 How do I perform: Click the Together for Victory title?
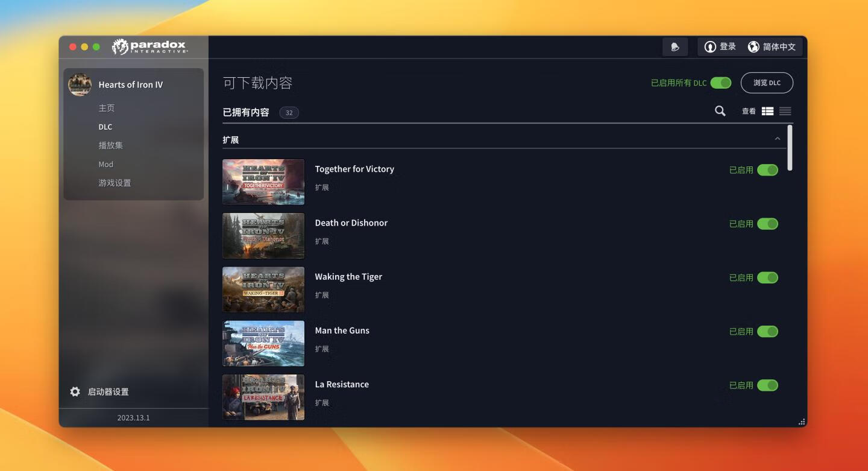coord(354,169)
